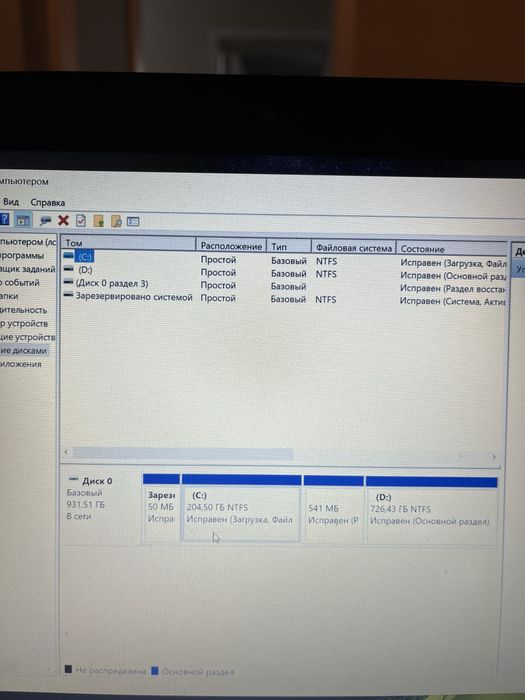Viewport: 525px width, 700px height.
Task: Select the (Диск 0 раздел 3) volume row
Action: tap(284, 285)
